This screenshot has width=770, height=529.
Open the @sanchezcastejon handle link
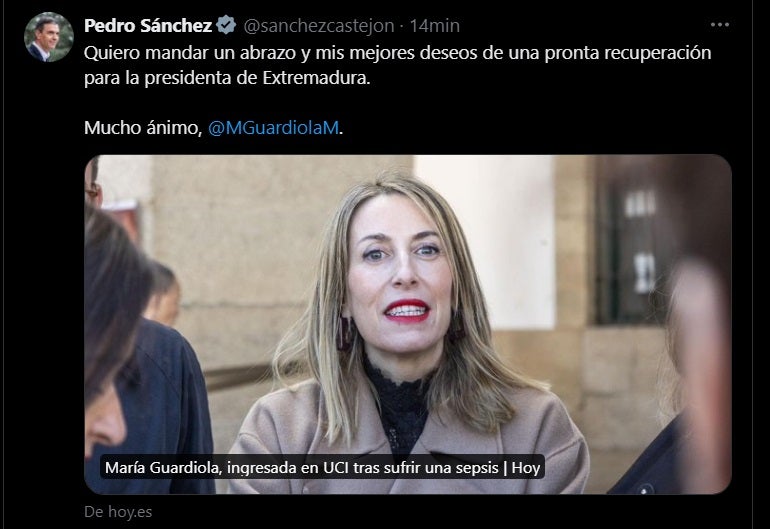[x=319, y=26]
